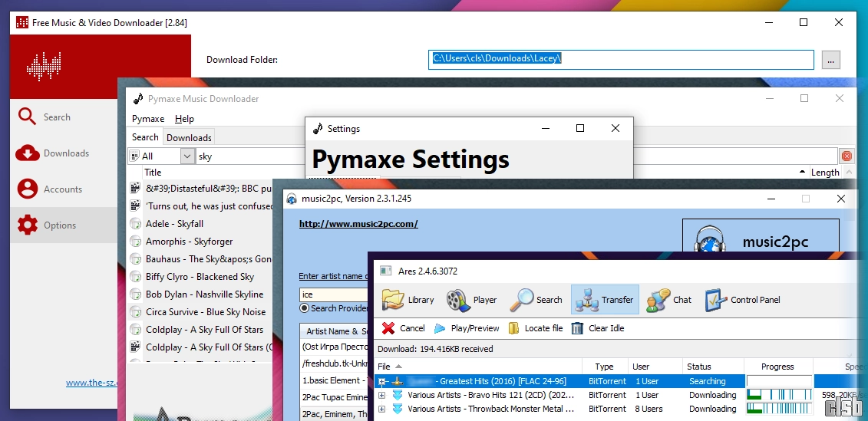
Task: Open the All filter dropdown in Pymaxe
Action: pos(188,156)
